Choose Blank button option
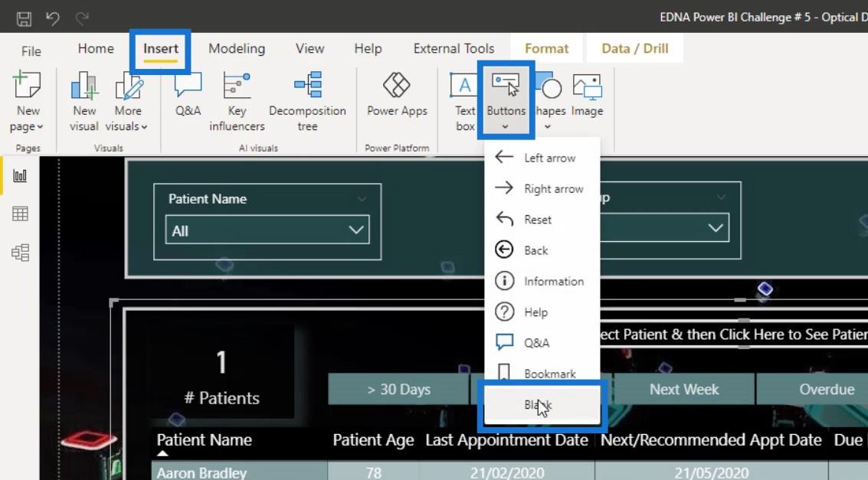The image size is (868, 480). pos(542,405)
